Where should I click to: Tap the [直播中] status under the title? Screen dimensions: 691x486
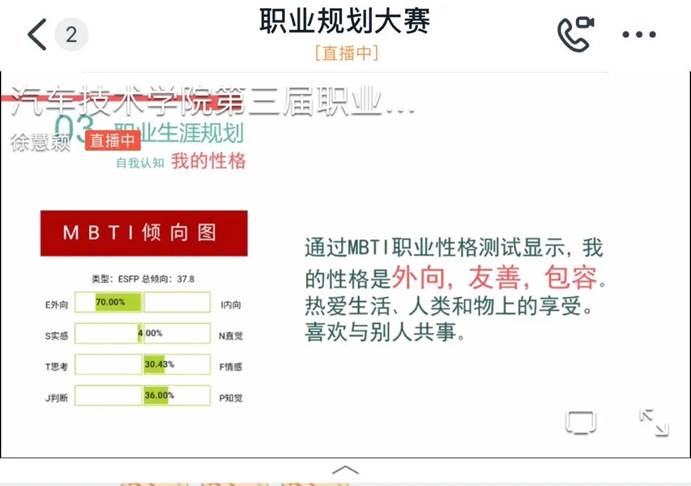point(346,53)
